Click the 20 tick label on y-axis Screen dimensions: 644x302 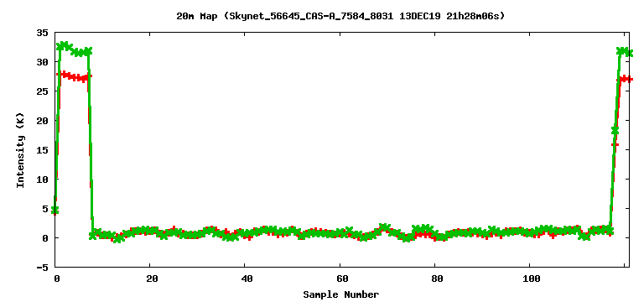point(42,121)
